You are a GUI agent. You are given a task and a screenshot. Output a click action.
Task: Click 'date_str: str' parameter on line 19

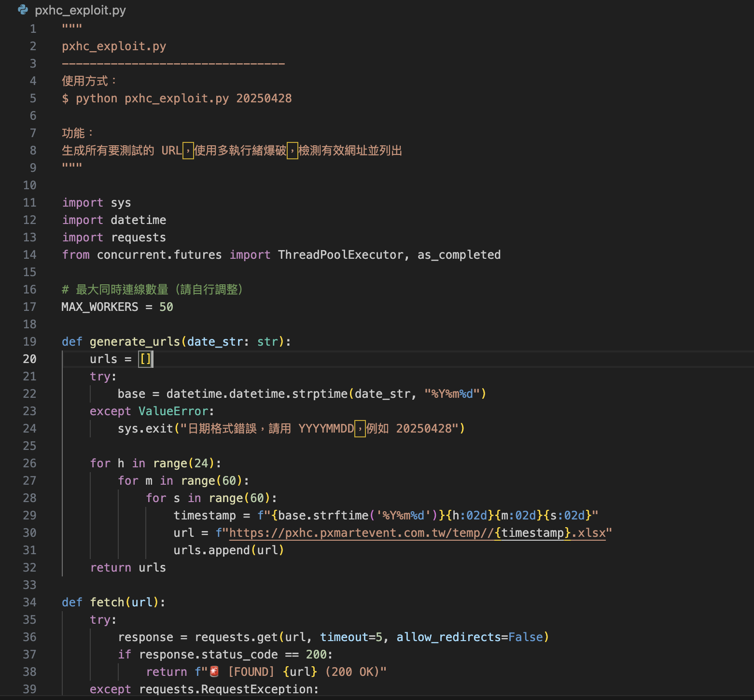pos(233,342)
